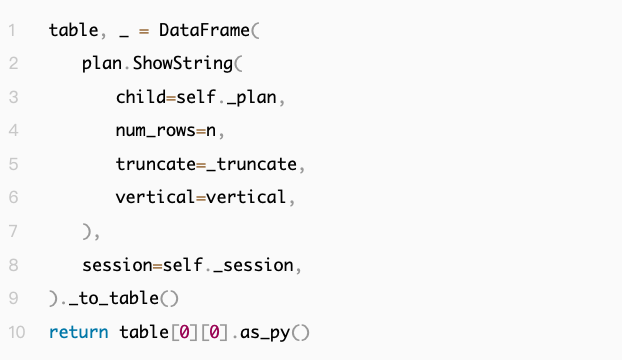Click the word DataFrame on line 1
622x360 pixels.
pyautogui.click(x=204, y=31)
